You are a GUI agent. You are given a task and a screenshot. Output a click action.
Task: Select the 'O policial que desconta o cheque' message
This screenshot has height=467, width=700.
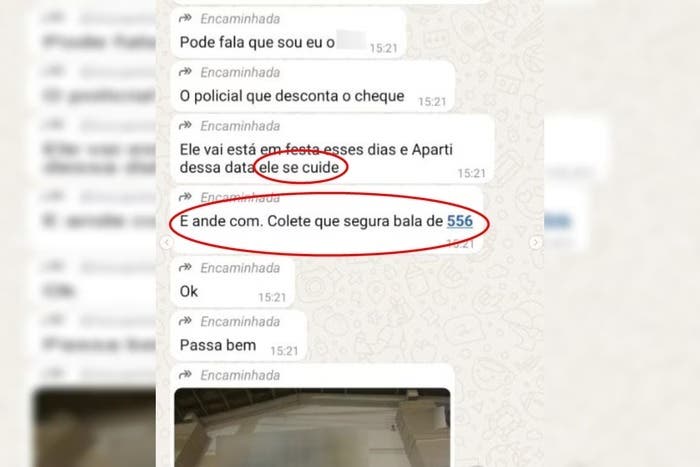click(312, 86)
